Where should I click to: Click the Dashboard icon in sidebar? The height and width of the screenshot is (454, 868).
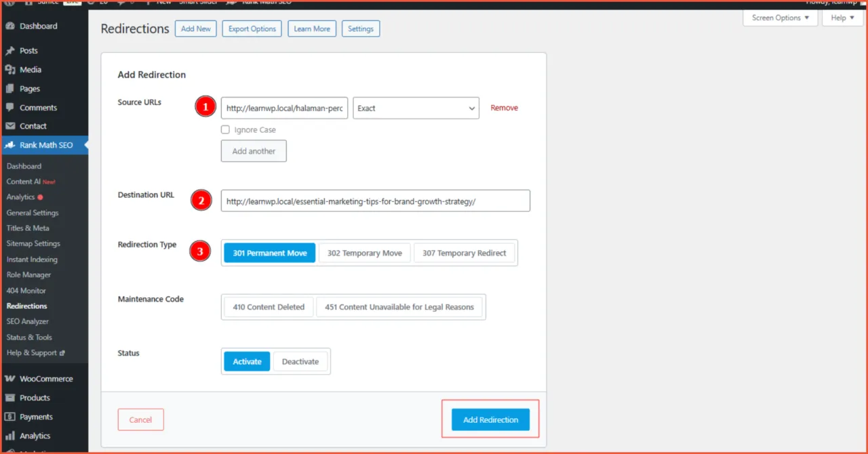pos(10,26)
